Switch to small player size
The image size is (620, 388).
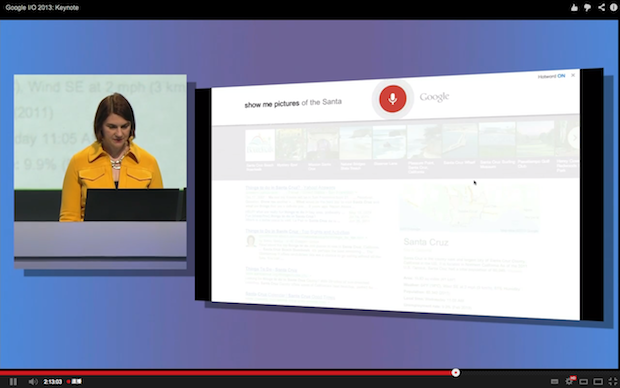(584, 381)
